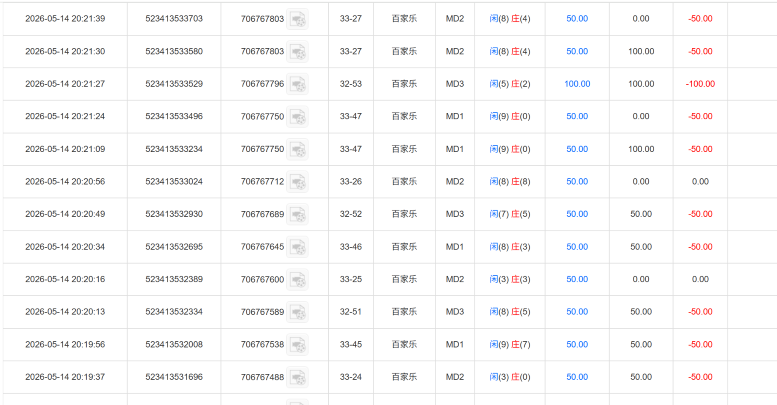The image size is (777, 405).
Task: Click the shoe-round cell 32-51
Action: [351, 311]
